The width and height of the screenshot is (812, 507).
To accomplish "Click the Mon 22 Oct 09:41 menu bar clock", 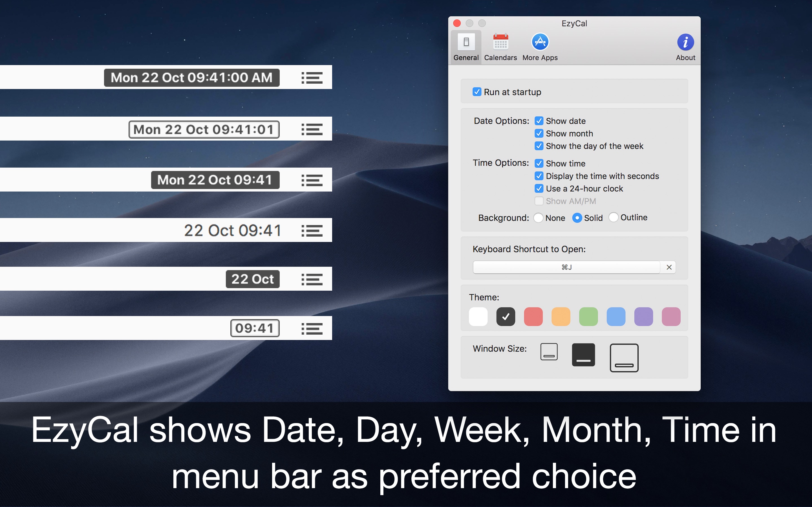I will click(215, 180).
